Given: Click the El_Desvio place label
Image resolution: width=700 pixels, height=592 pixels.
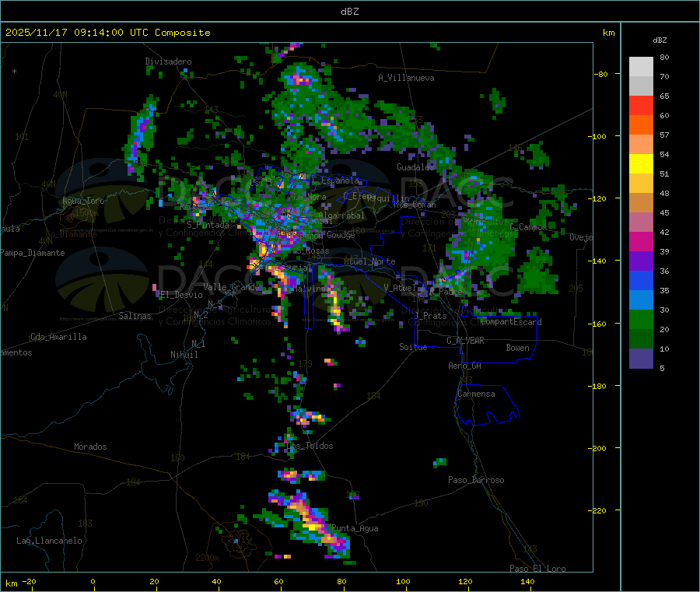Looking at the screenshot, I should (x=181, y=295).
